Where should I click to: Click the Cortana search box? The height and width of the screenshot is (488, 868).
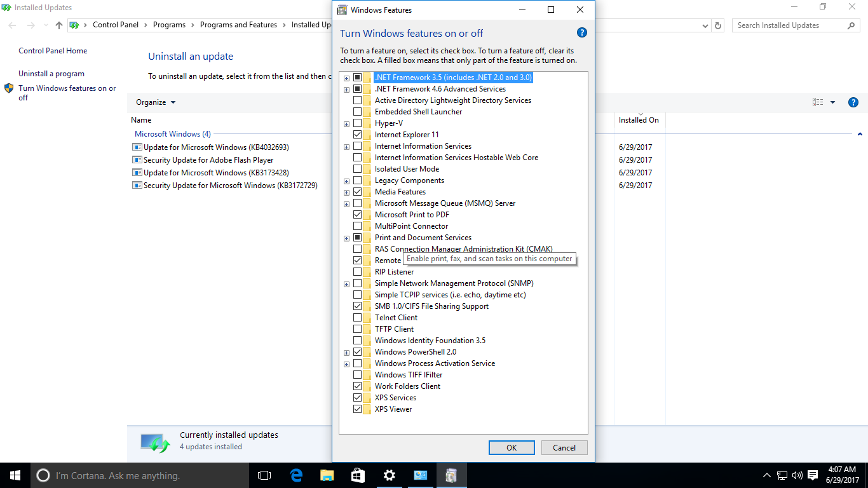(140, 475)
